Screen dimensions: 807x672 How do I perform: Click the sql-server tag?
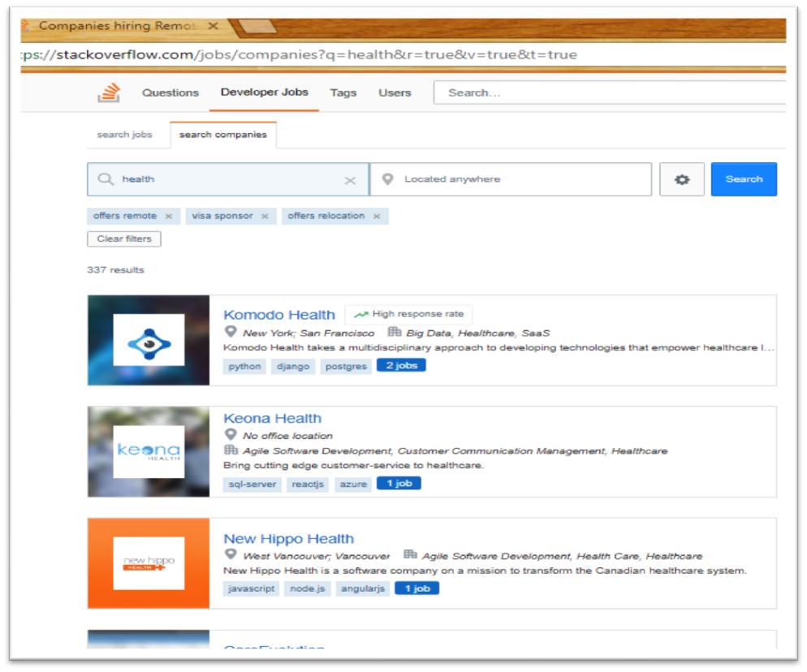252,485
